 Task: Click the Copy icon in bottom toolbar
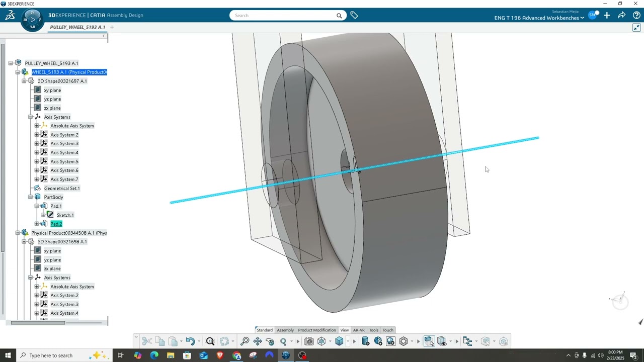tap(160, 341)
